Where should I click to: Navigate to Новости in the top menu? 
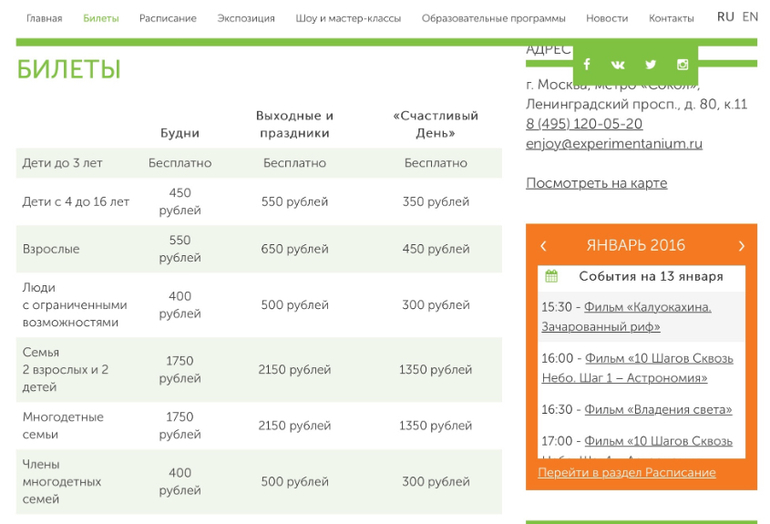607,18
